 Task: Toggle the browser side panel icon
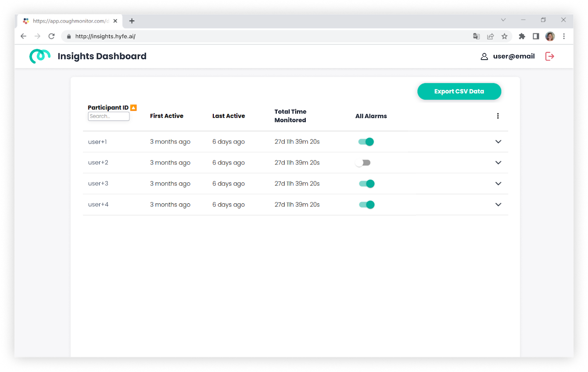(536, 36)
